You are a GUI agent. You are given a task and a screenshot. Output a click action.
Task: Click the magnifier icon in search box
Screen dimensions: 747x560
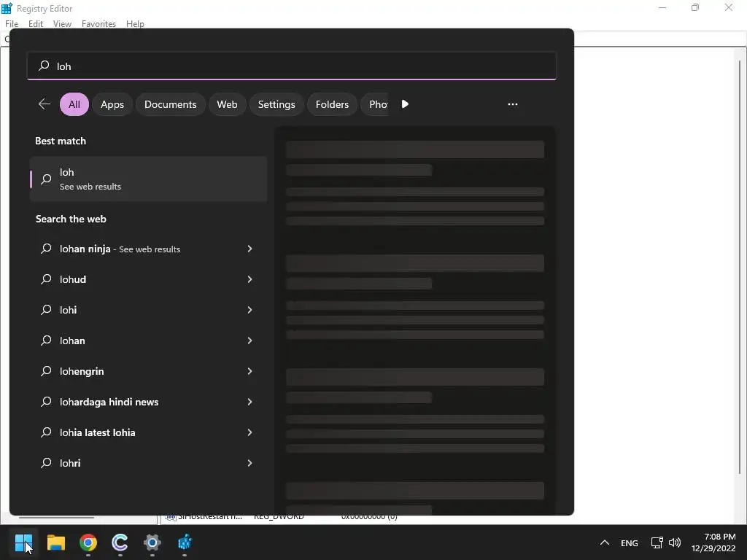pyautogui.click(x=44, y=65)
